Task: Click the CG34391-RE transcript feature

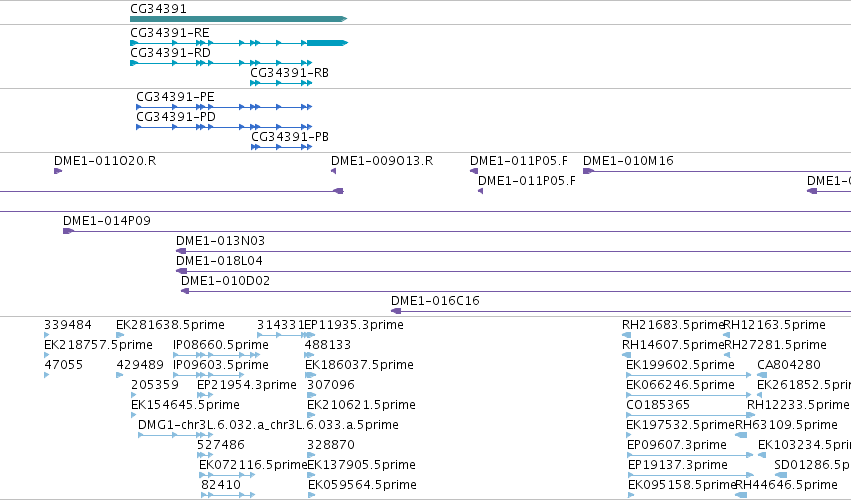Action: coord(239,43)
